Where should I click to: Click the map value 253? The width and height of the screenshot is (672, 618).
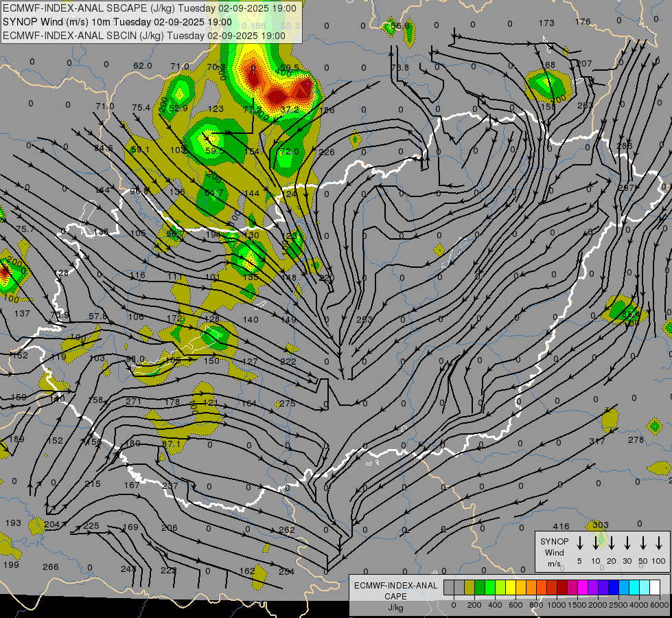coord(364,319)
